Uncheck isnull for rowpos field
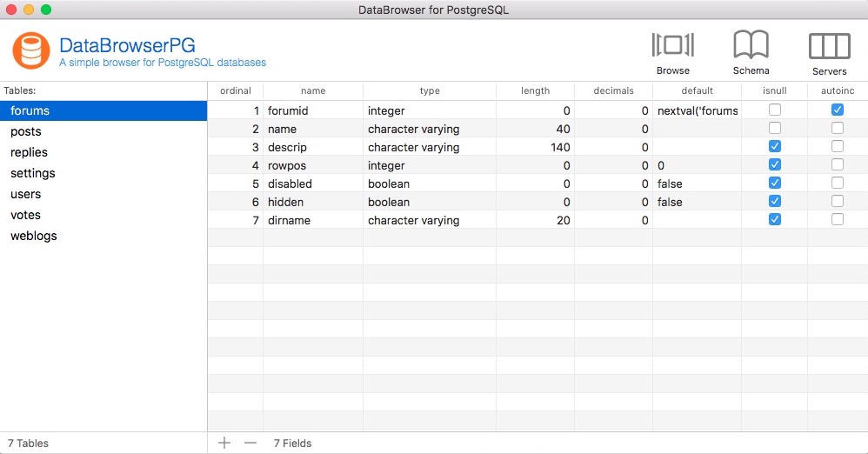The image size is (868, 454). pyautogui.click(x=775, y=164)
